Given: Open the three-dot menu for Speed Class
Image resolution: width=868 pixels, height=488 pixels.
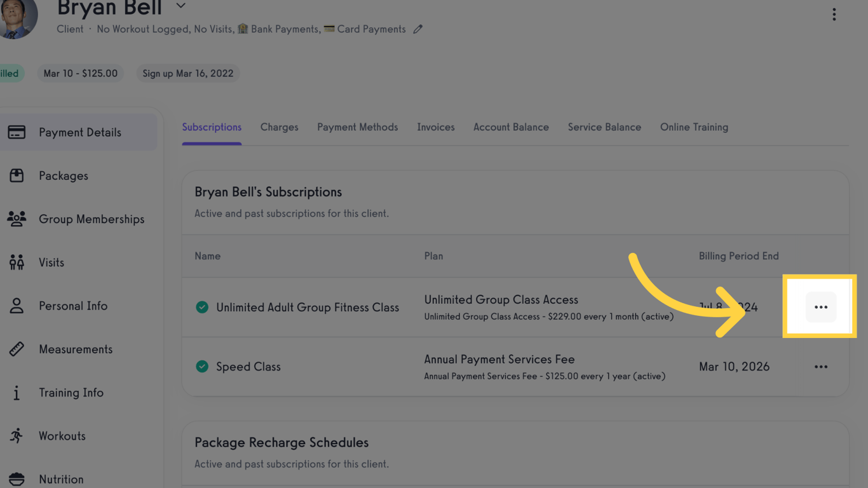Looking at the screenshot, I should (821, 367).
